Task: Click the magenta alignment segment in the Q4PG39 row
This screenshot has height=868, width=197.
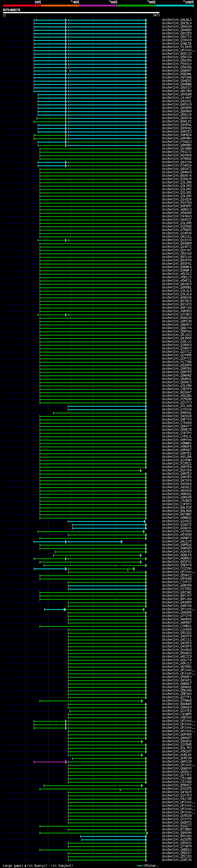Action: point(50,761)
